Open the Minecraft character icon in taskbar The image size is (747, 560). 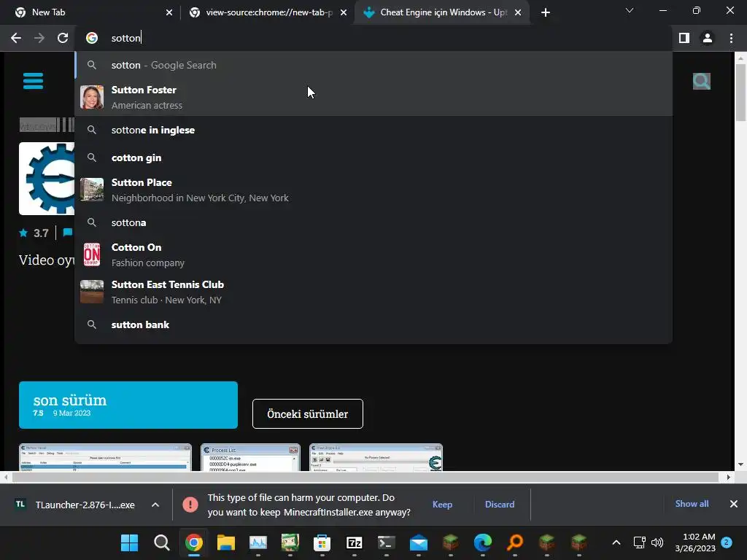click(290, 542)
